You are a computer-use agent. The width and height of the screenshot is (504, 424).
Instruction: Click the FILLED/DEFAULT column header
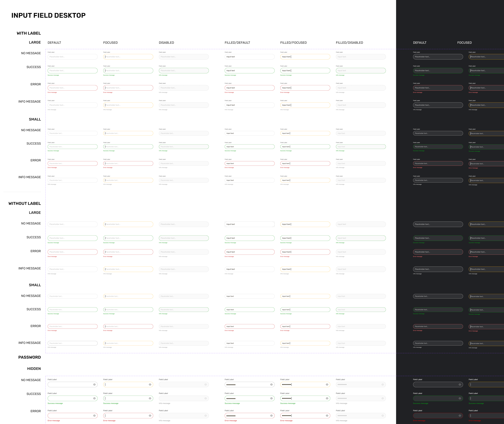coord(237,43)
